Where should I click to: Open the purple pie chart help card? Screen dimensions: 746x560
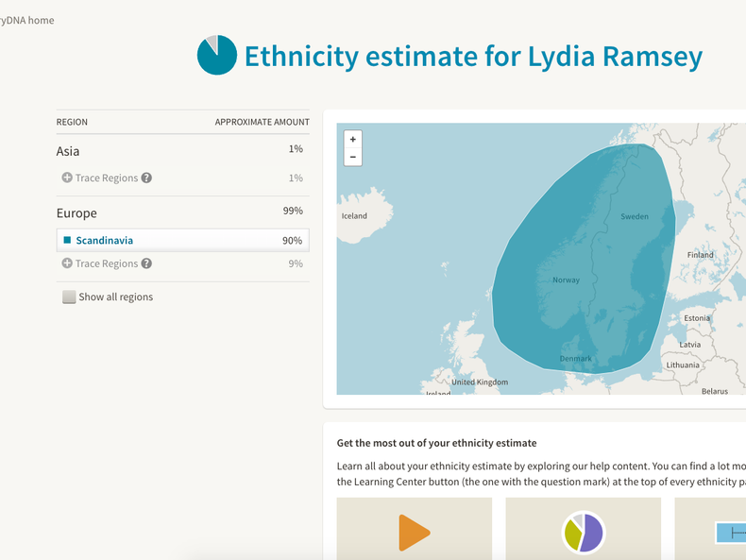tap(583, 532)
